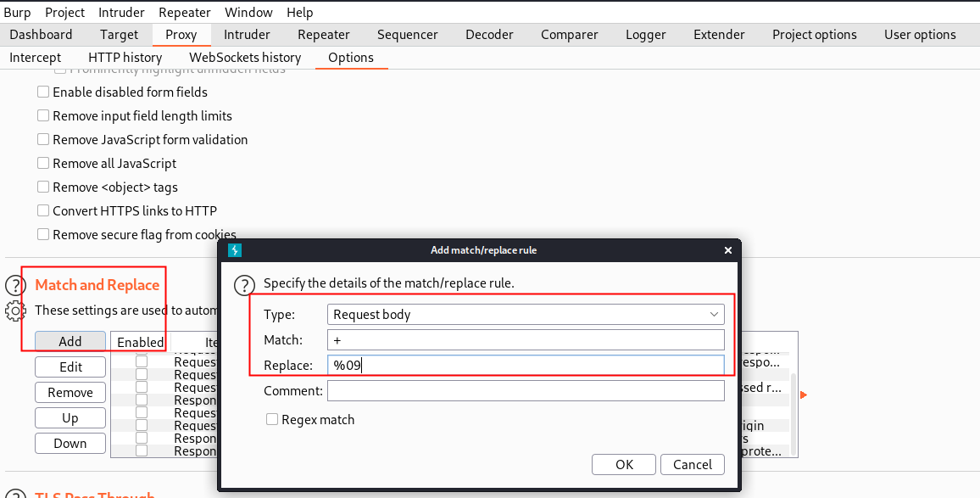Viewport: 980px width, 498px height.
Task: Click the Enabled column header
Action: [x=140, y=342]
